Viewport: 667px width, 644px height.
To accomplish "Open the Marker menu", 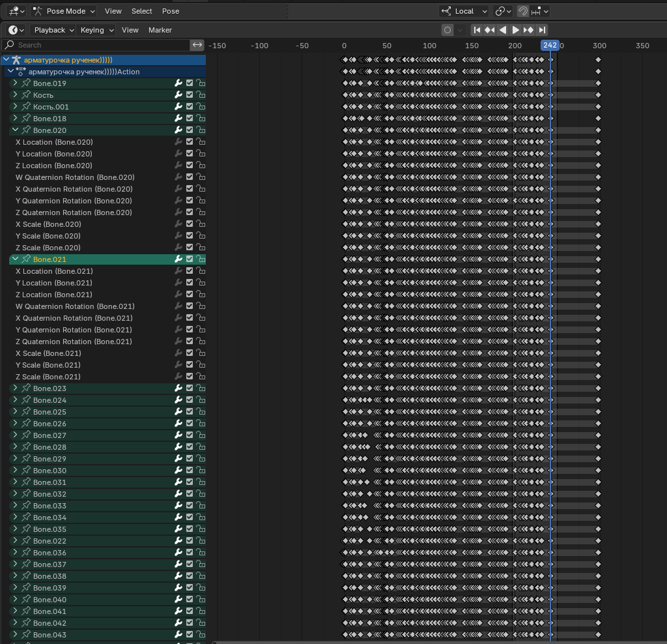I will point(160,30).
